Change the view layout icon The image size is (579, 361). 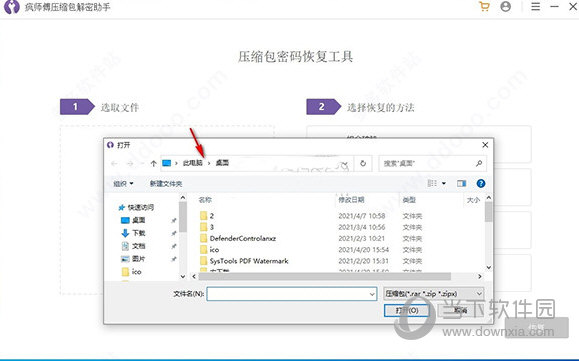click(432, 183)
